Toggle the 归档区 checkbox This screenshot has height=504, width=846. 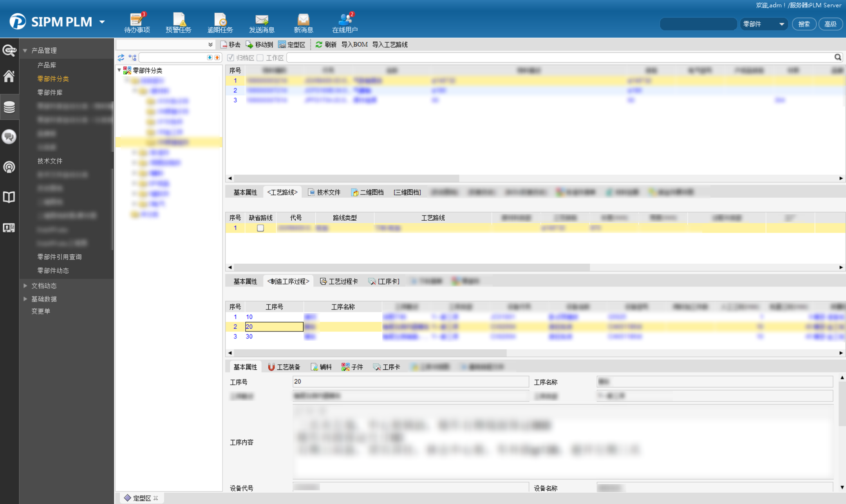[231, 58]
